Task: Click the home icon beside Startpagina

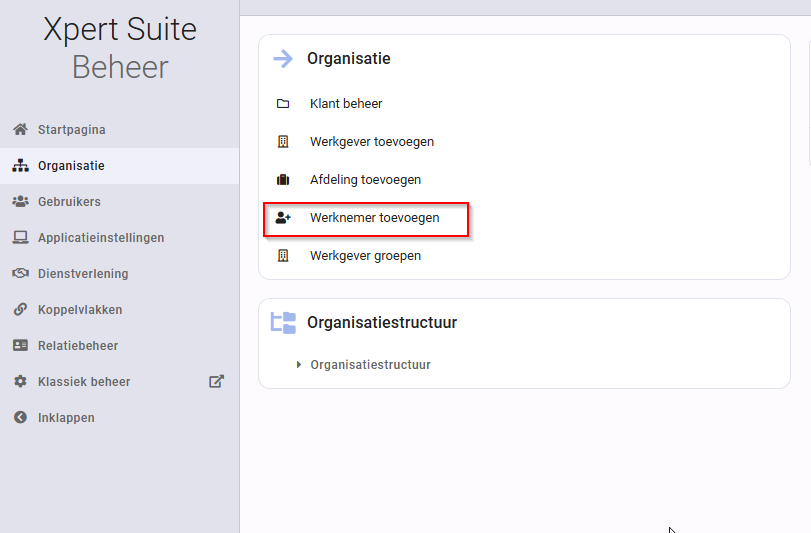Action: [x=20, y=129]
